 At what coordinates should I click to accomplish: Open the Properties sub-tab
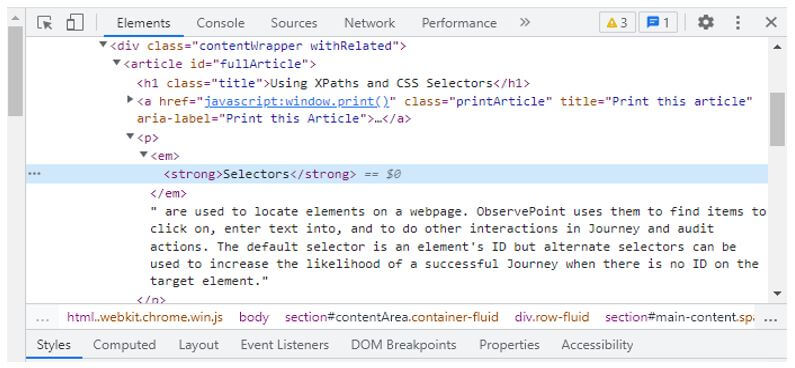509,345
